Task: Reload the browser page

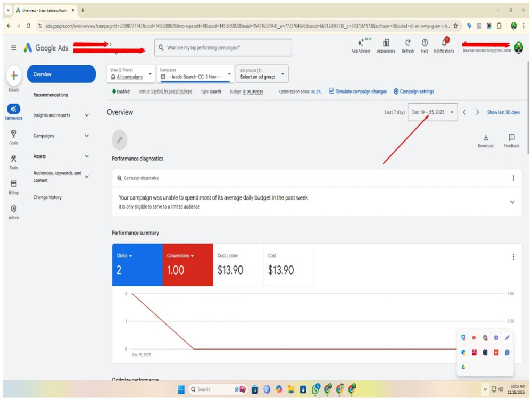Action: [29, 26]
